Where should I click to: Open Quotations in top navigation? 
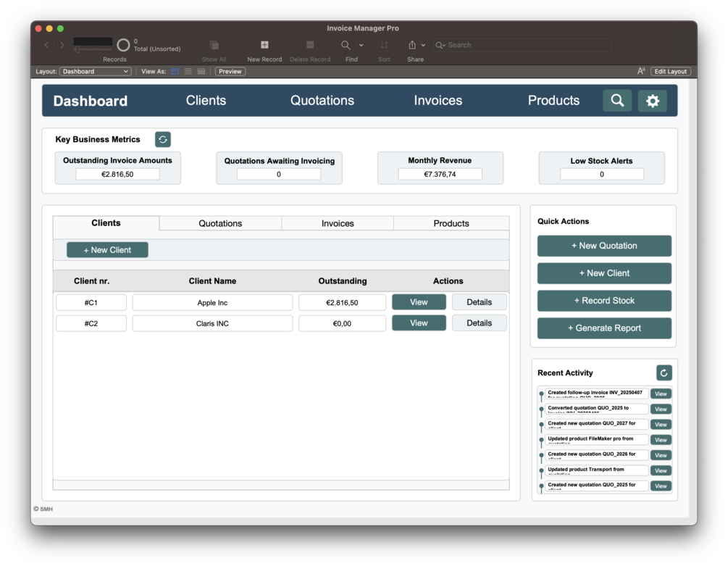pos(322,100)
